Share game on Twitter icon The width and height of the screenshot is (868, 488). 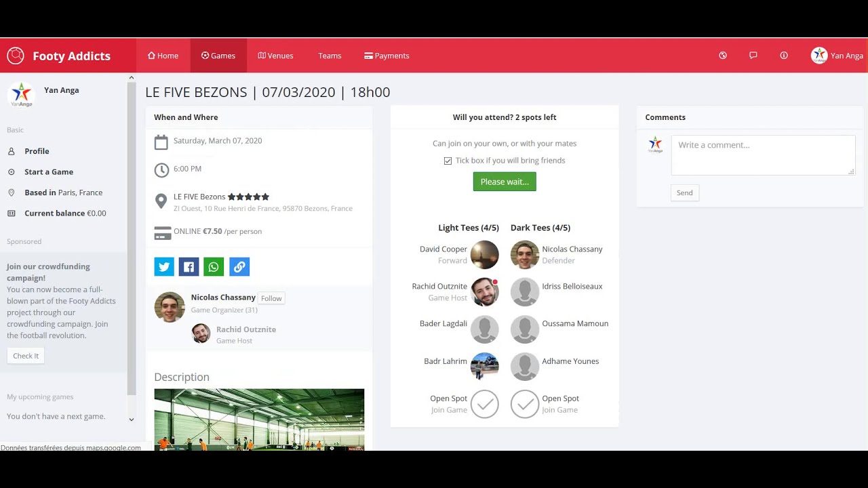coord(164,267)
